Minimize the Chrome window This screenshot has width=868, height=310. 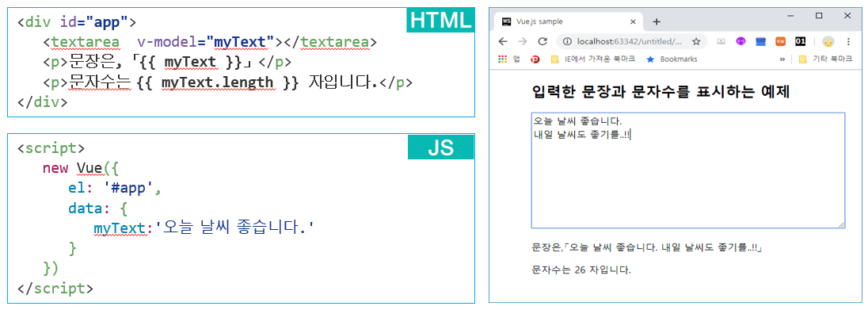(790, 16)
